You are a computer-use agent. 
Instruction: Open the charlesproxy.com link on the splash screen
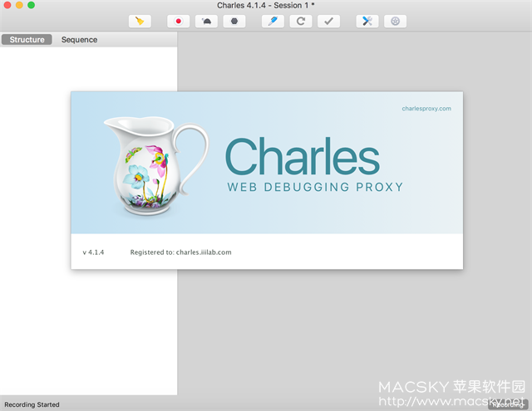click(x=426, y=109)
